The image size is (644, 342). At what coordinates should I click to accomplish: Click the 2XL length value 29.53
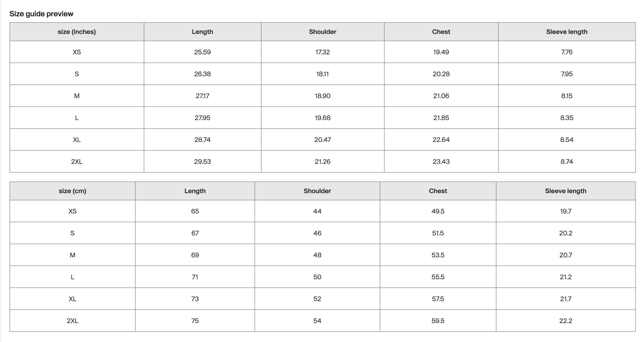coord(202,162)
